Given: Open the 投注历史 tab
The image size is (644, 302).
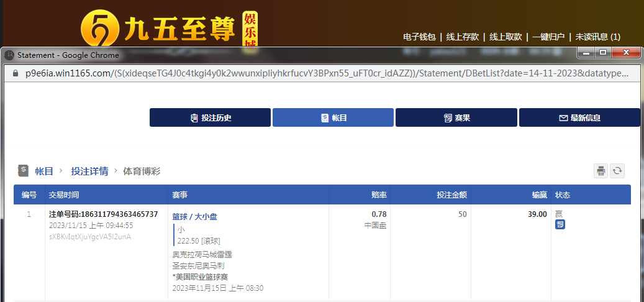Looking at the screenshot, I should click(x=210, y=117).
